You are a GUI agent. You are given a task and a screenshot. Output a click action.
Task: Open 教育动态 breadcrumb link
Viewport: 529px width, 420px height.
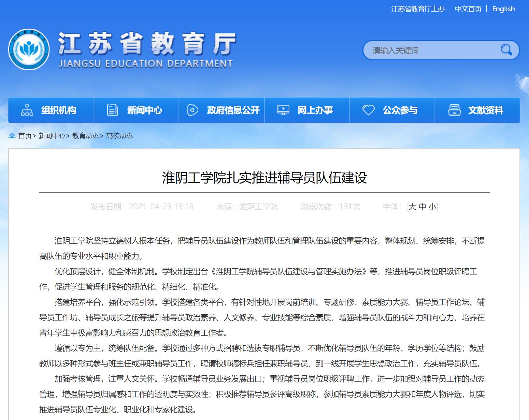(85, 136)
